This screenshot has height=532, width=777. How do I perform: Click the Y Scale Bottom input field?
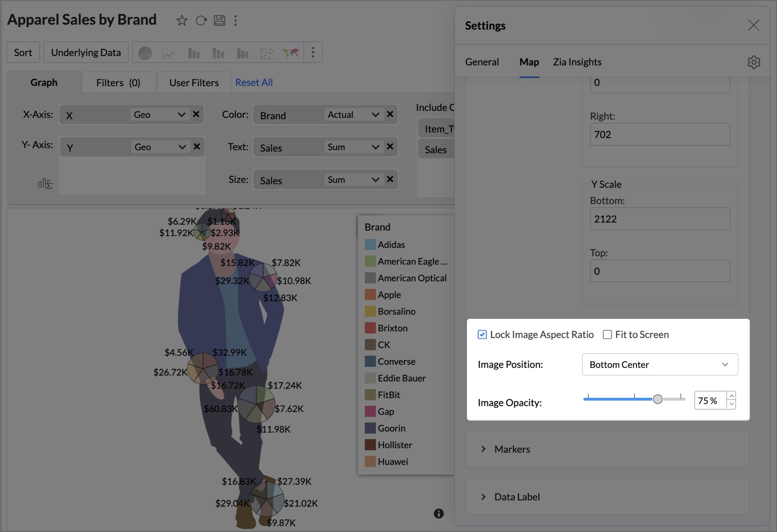(659, 219)
